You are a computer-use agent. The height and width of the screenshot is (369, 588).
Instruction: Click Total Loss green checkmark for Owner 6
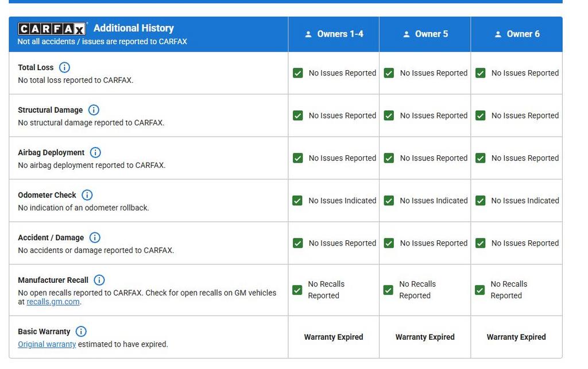click(x=481, y=73)
